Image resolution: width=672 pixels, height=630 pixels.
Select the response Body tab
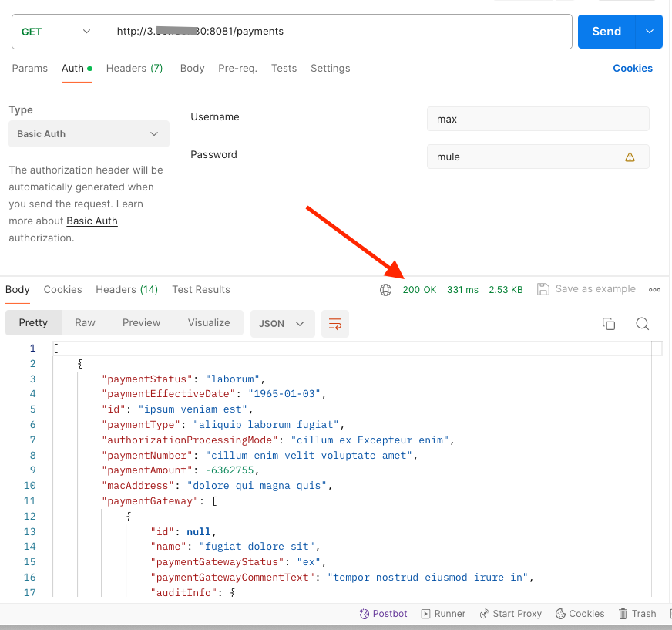click(18, 289)
